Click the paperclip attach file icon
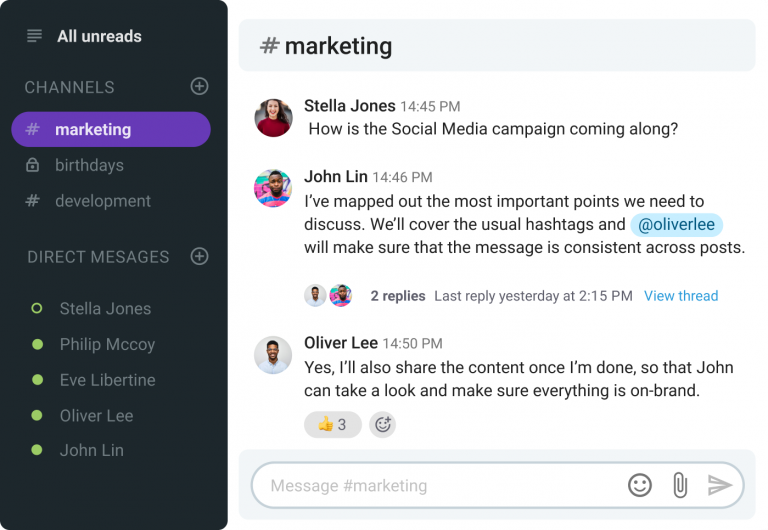The height and width of the screenshot is (530, 768). (680, 485)
